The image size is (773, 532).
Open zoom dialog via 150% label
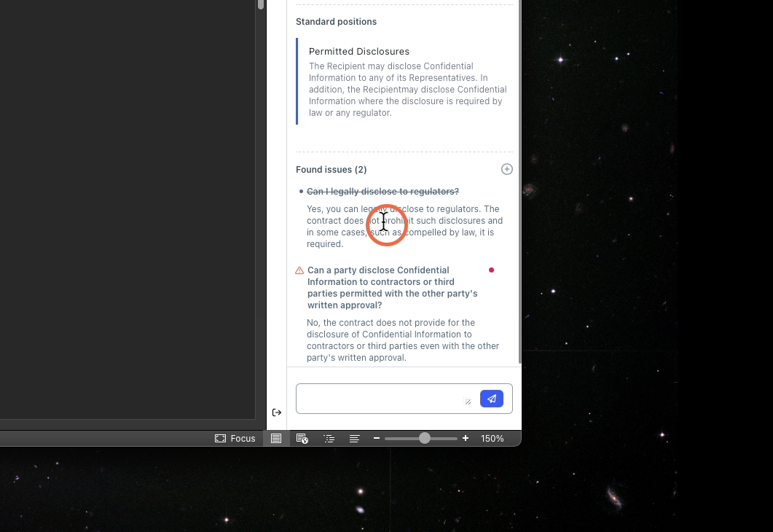pyautogui.click(x=492, y=438)
